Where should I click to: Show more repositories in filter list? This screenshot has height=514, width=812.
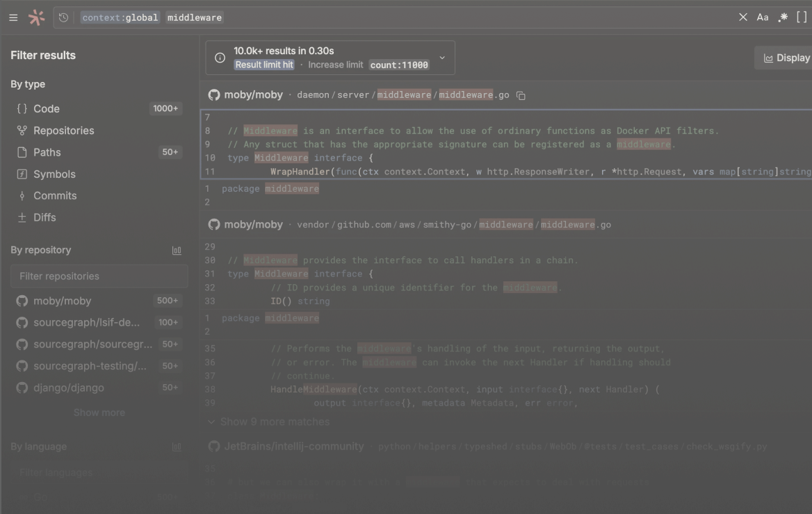pos(99,413)
